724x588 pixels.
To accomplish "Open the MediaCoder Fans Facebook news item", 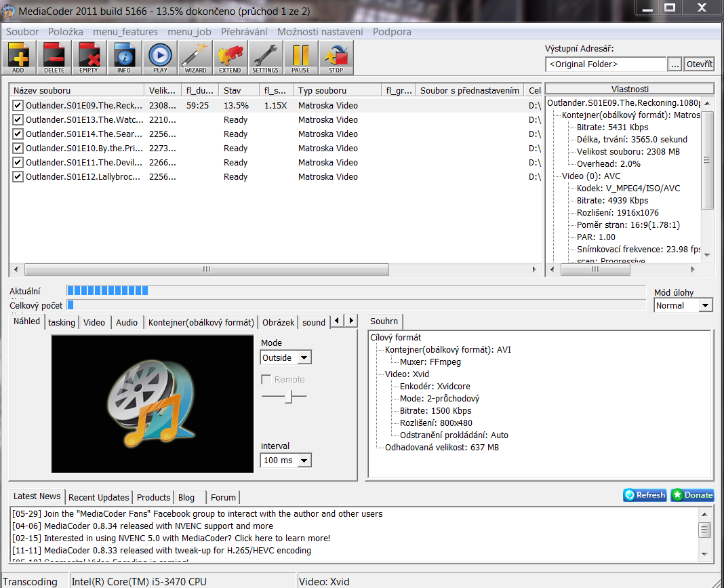I will point(197,513).
